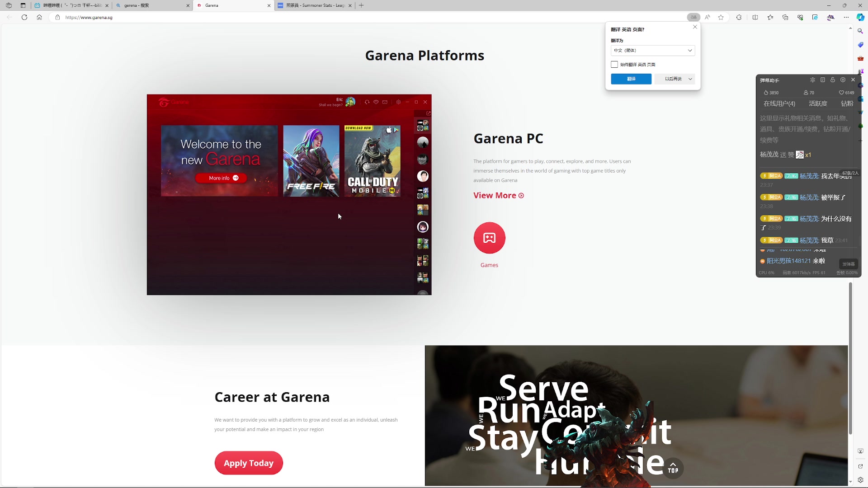868x488 pixels.
Task: Follow the View More link
Action: click(498, 195)
